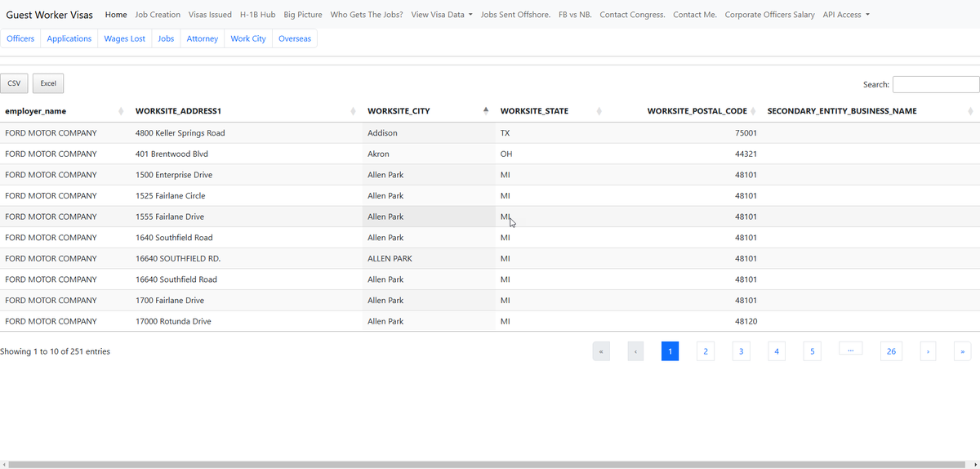This screenshot has height=469, width=980.
Task: Go to page 5
Action: click(x=812, y=351)
